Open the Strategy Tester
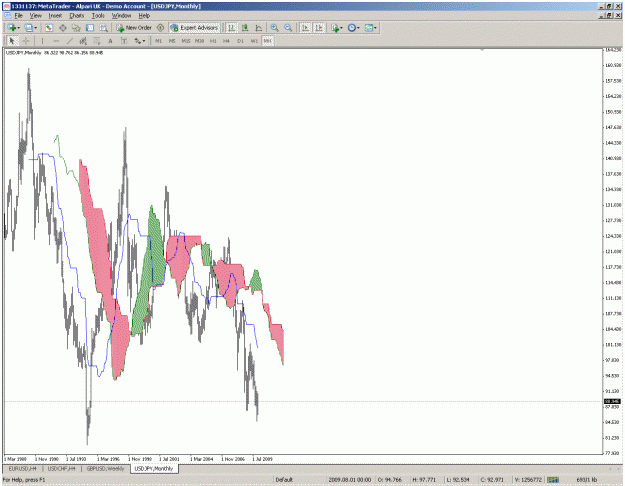The height and width of the screenshot is (486, 625). [104, 28]
